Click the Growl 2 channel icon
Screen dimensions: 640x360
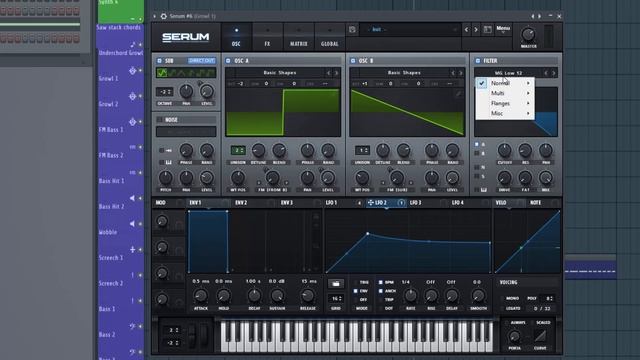pos(133,96)
